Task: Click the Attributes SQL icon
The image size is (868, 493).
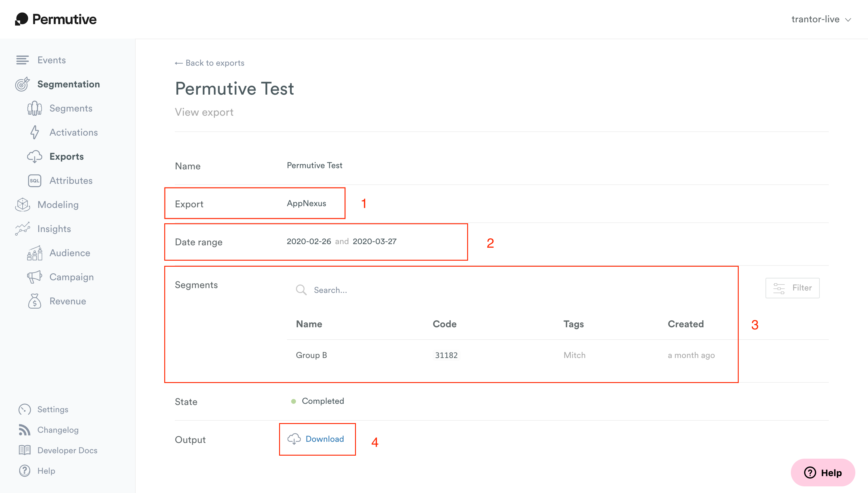Action: (35, 181)
